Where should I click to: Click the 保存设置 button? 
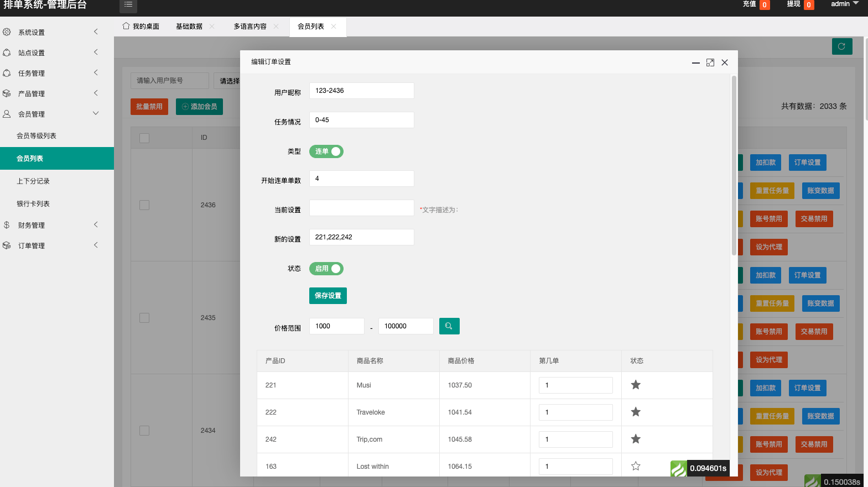tap(328, 296)
